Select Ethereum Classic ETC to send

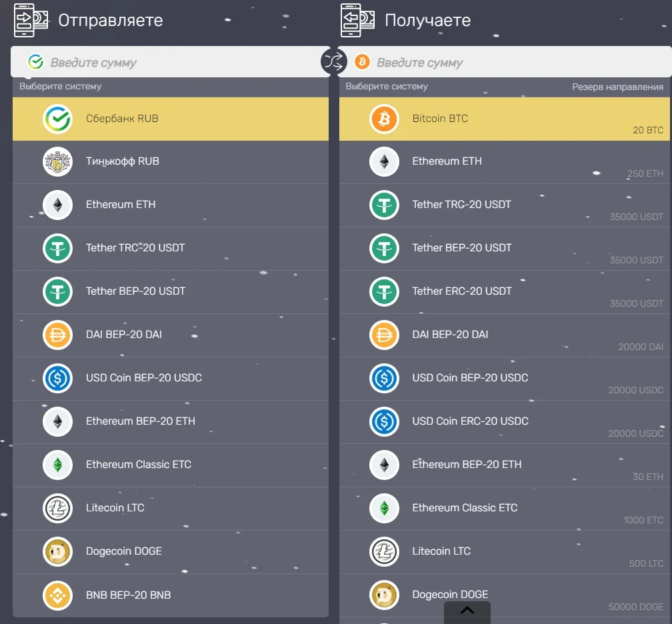tap(171, 465)
